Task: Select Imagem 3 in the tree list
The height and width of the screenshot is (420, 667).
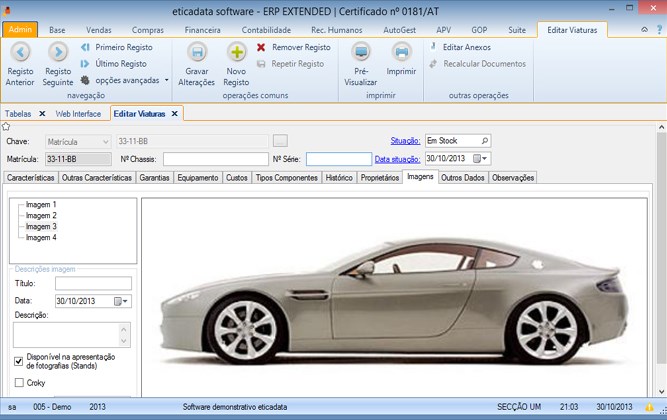Action: click(41, 226)
